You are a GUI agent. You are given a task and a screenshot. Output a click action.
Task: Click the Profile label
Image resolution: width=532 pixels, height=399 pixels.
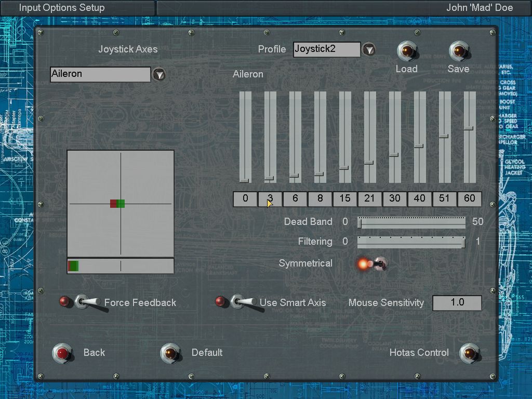[272, 49]
